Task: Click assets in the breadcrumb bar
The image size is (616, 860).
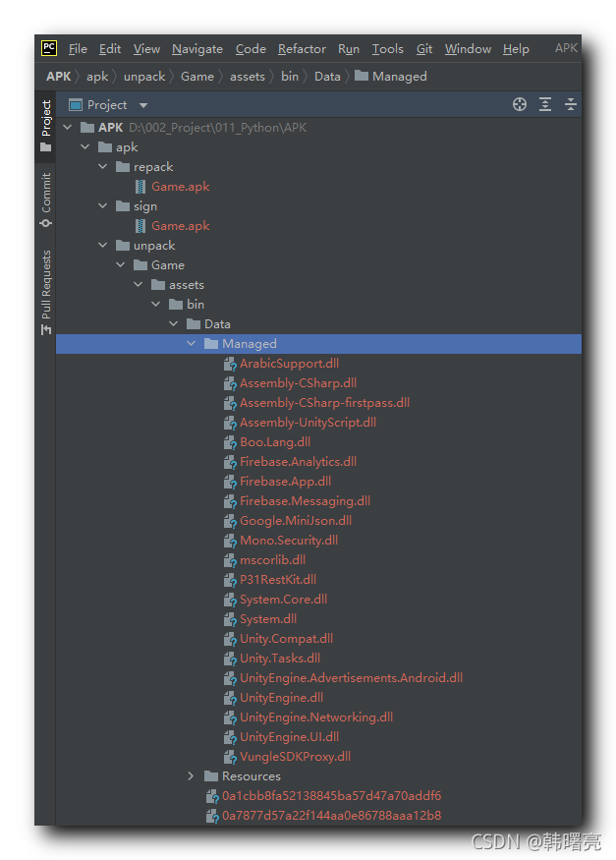Action: point(248,77)
